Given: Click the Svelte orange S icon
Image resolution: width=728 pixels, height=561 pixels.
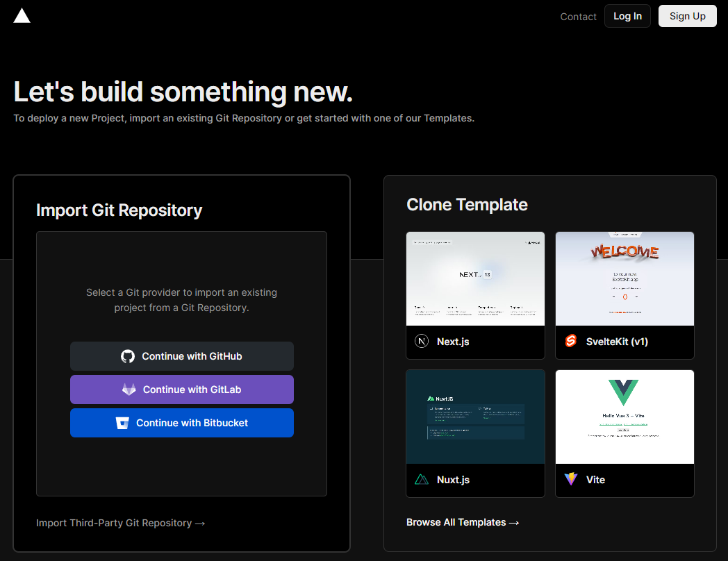Looking at the screenshot, I should click(570, 341).
